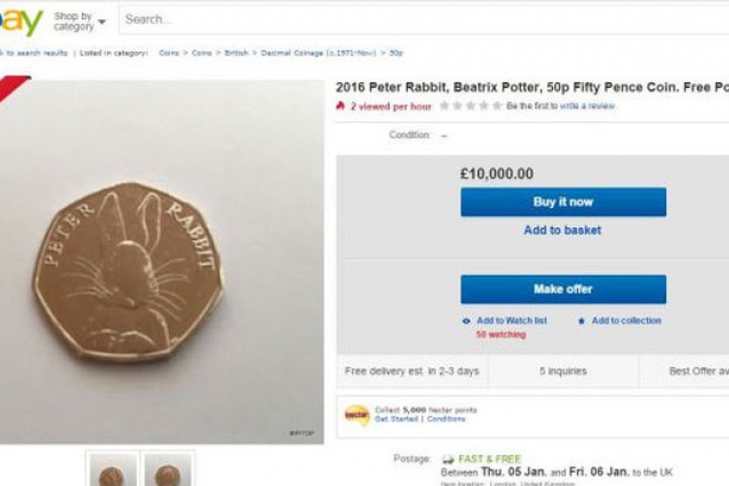This screenshot has width=729, height=486.
Task: Click the Nectar points logo
Action: click(x=357, y=414)
